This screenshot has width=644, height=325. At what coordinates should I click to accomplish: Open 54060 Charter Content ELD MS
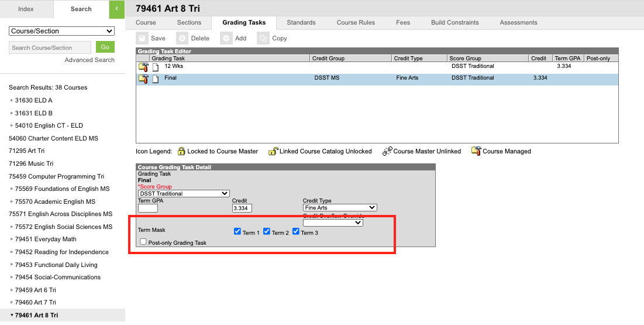click(53, 138)
